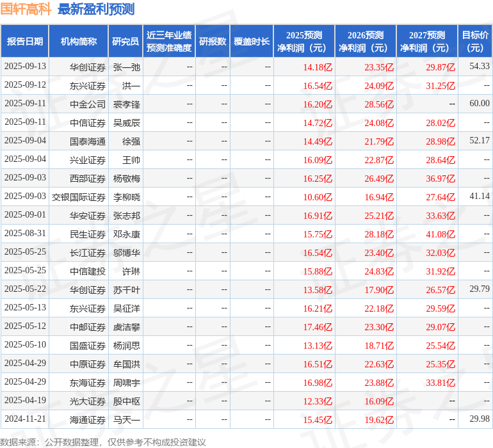Screen dimensions: 493x448
Task: Click target price 54.33
Action: [480, 67]
